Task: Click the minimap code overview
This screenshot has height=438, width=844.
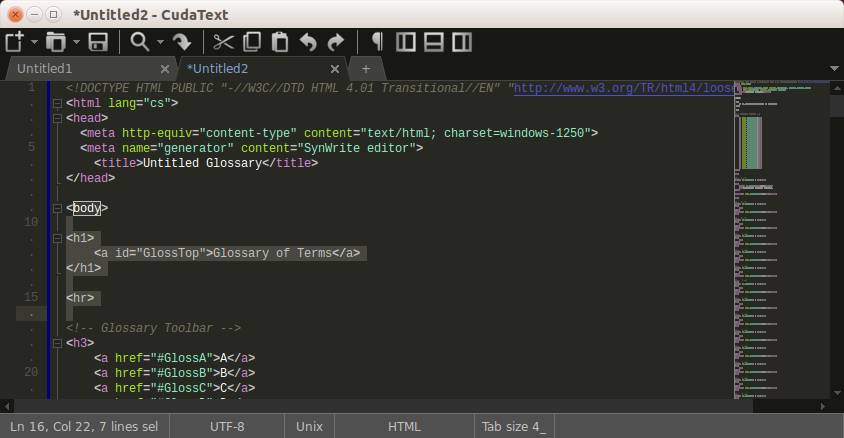Action: pos(782,239)
